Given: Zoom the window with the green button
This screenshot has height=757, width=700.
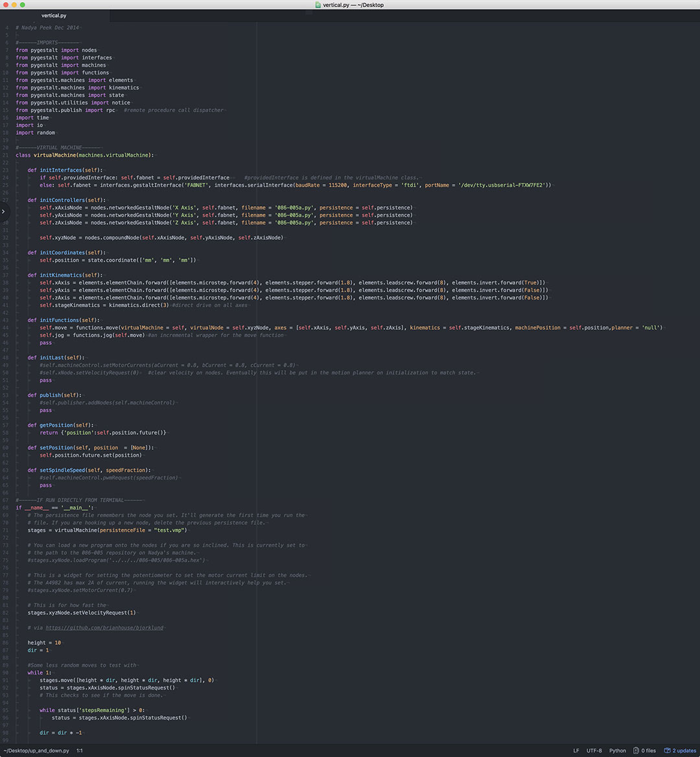Looking at the screenshot, I should click(22, 5).
